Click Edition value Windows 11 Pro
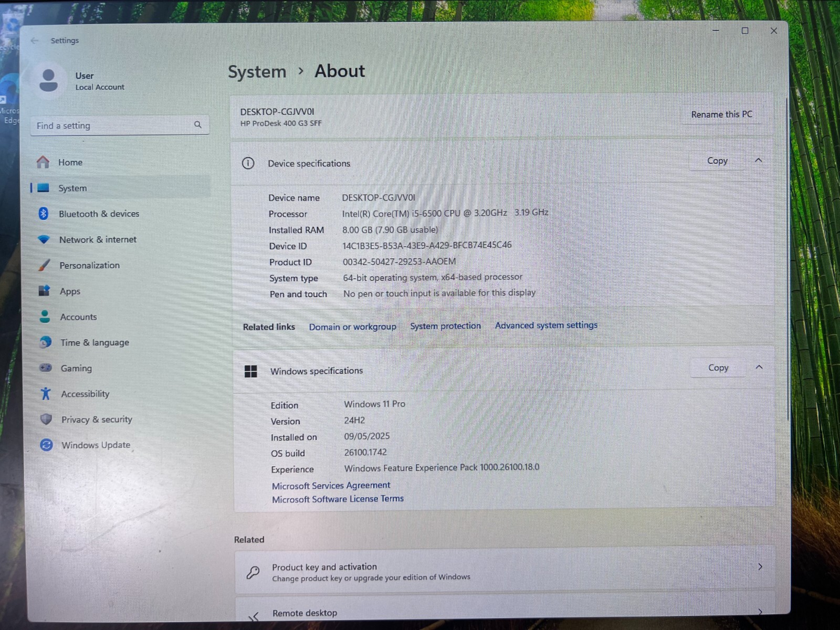The width and height of the screenshot is (840, 630). (x=374, y=404)
